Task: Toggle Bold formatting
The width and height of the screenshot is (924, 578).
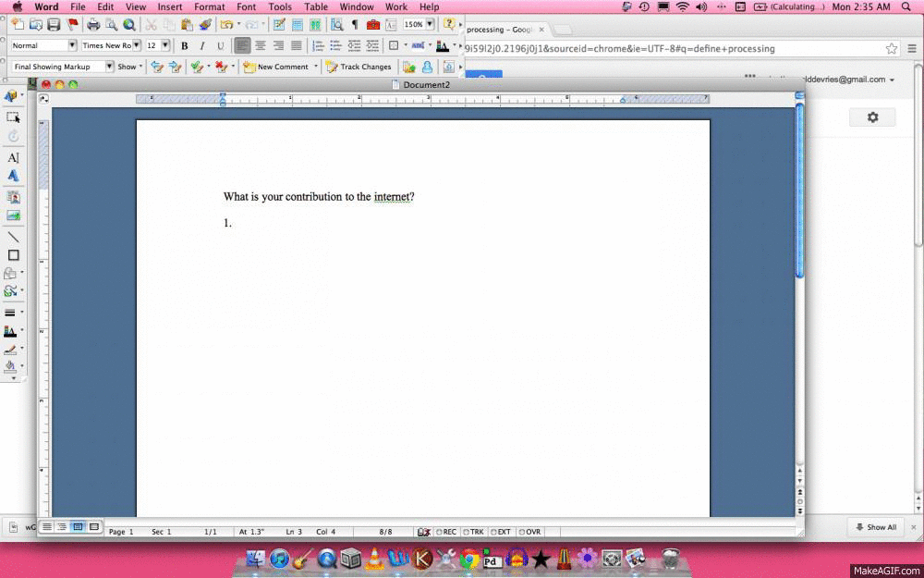Action: (185, 45)
